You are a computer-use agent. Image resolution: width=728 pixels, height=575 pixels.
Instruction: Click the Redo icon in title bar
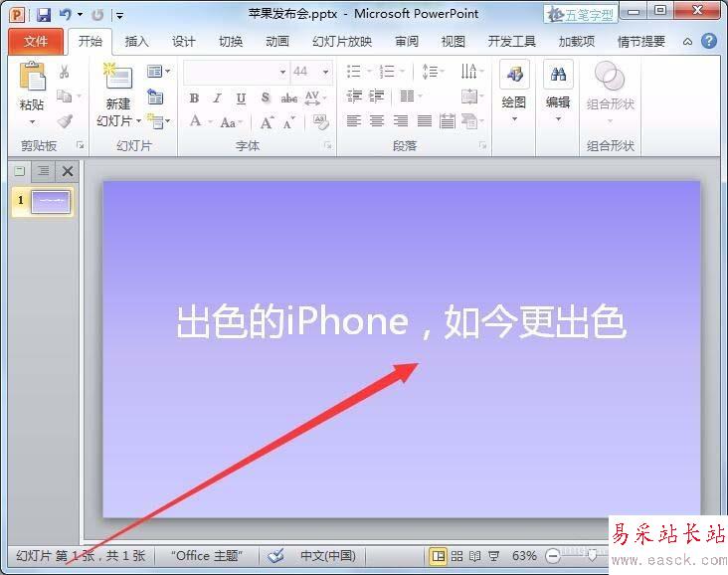(x=97, y=15)
